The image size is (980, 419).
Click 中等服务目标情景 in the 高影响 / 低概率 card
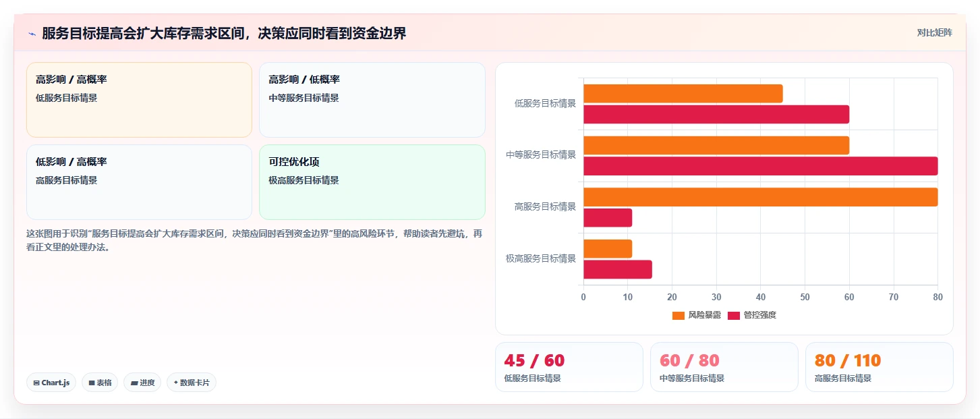[x=304, y=98]
